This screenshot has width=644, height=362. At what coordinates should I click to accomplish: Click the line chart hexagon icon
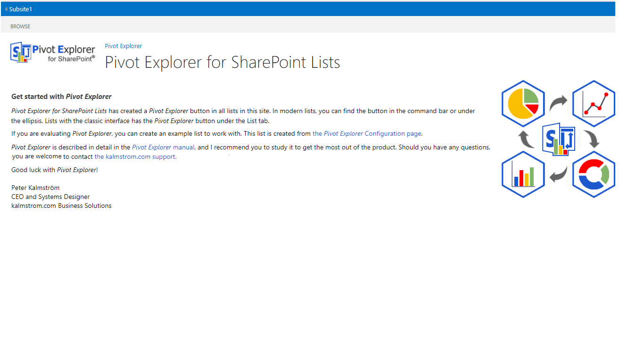[x=594, y=103]
